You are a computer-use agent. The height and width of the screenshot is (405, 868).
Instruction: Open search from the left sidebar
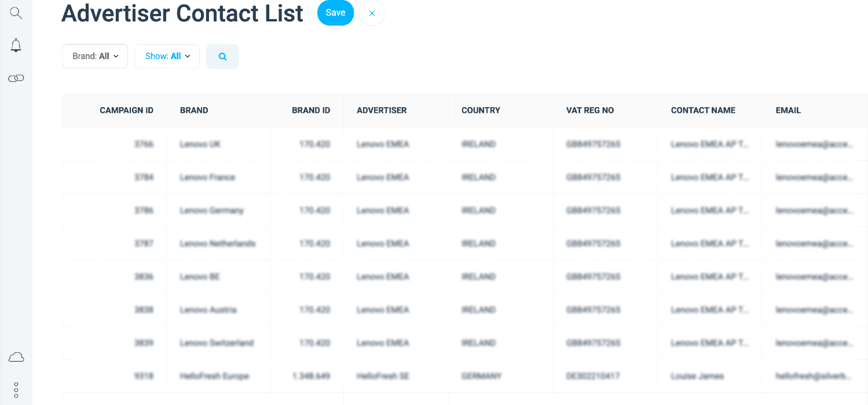(16, 13)
